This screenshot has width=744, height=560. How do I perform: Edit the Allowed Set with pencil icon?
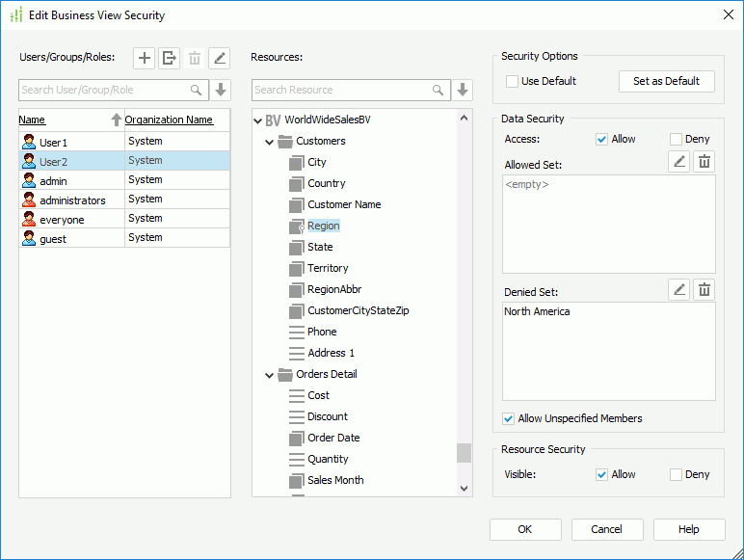[679, 162]
